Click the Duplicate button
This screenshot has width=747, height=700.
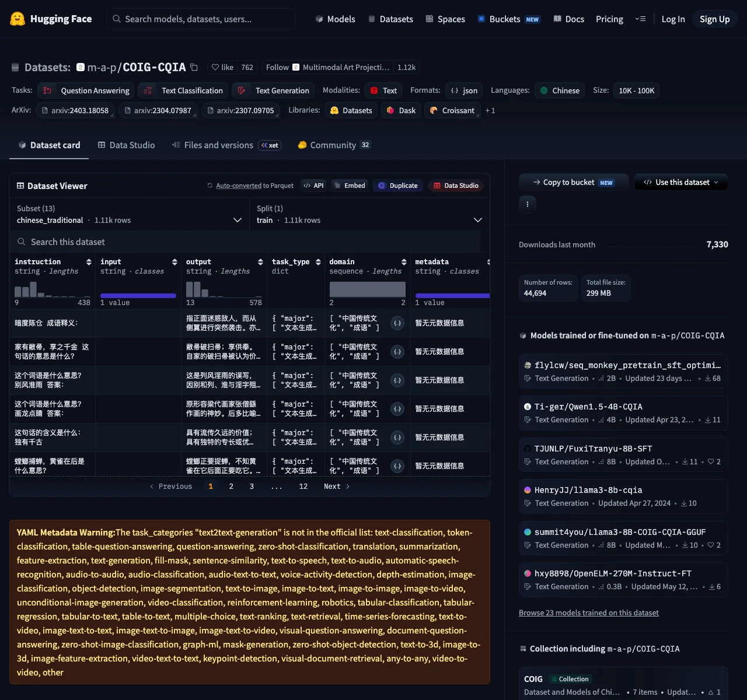click(398, 185)
